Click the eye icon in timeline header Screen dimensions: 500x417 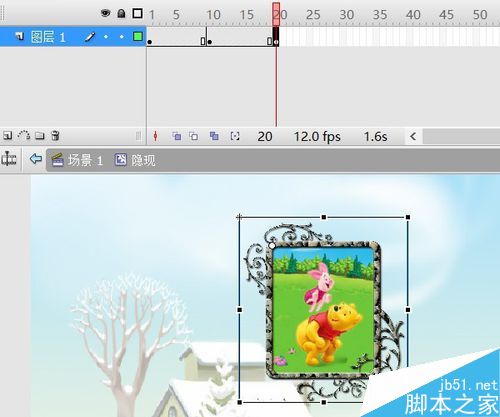[106, 13]
